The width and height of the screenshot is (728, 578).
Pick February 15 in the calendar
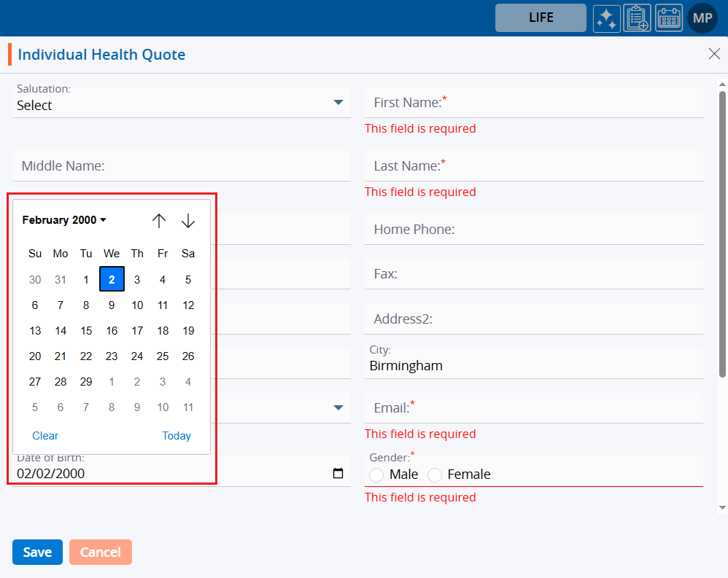tap(86, 331)
